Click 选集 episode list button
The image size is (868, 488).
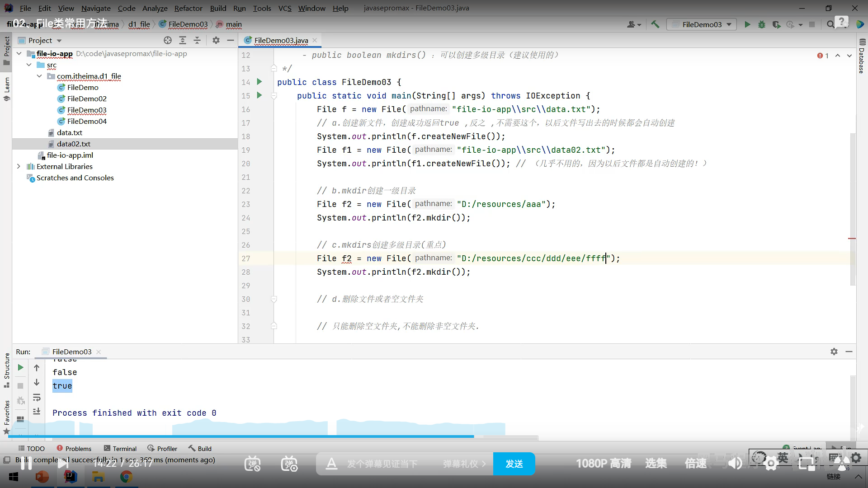(656, 463)
